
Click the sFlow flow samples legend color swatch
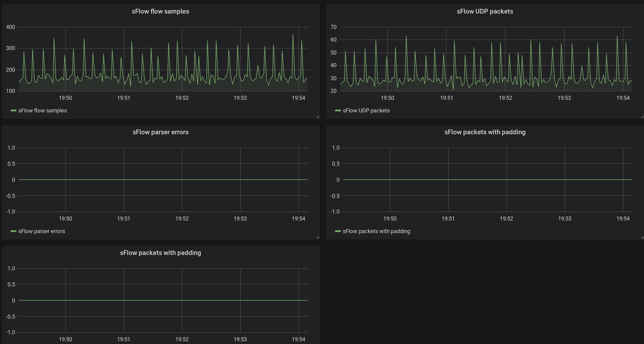[13, 111]
